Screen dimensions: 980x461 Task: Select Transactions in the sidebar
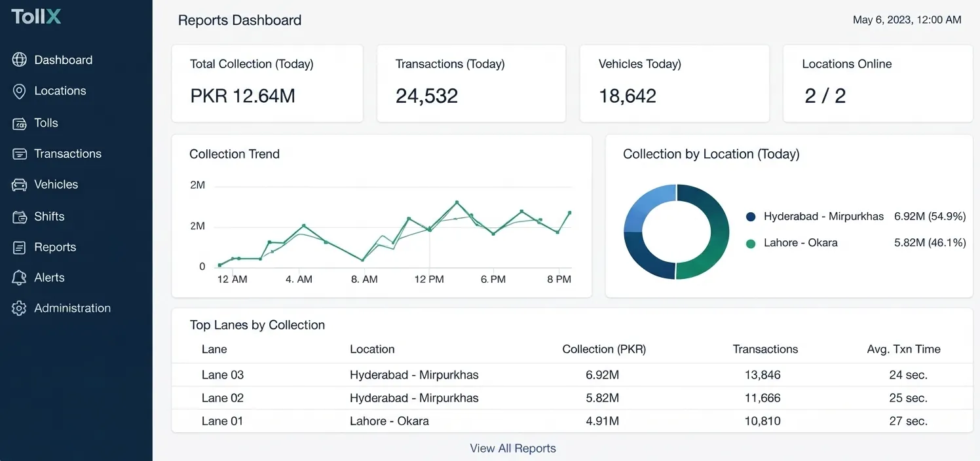[68, 154]
